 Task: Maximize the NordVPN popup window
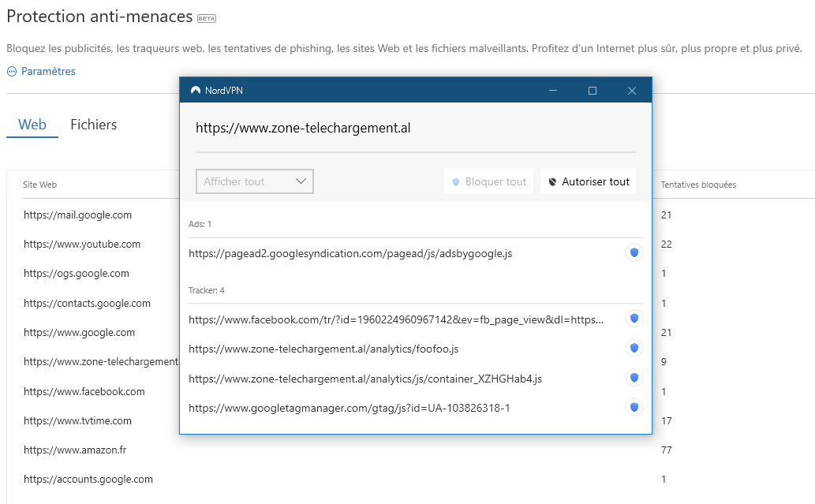(593, 91)
